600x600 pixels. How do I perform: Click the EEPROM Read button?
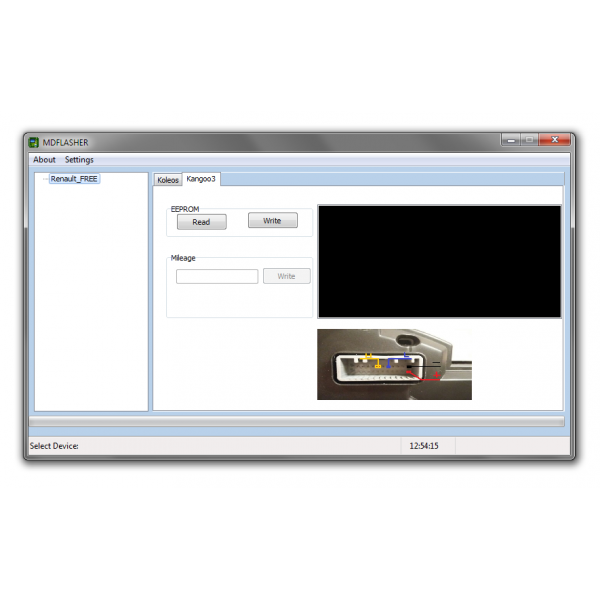[202, 222]
